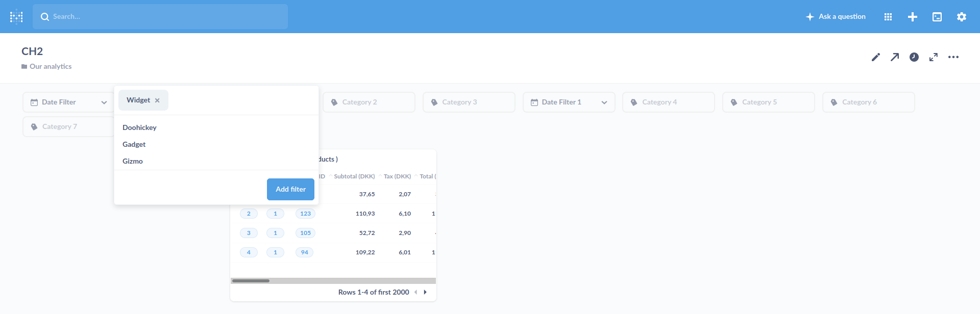Viewport: 980px width, 314px height.
Task: Open the Category 7 filter
Action: pos(68,127)
